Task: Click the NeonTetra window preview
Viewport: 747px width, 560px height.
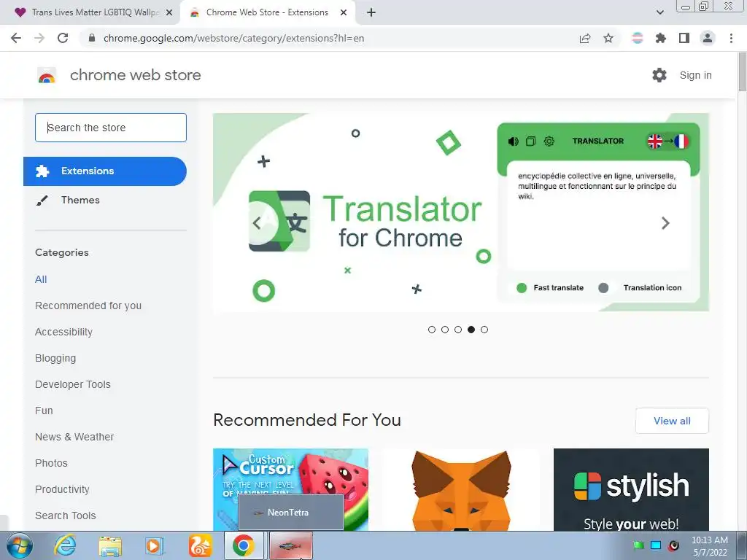Action: click(x=291, y=513)
